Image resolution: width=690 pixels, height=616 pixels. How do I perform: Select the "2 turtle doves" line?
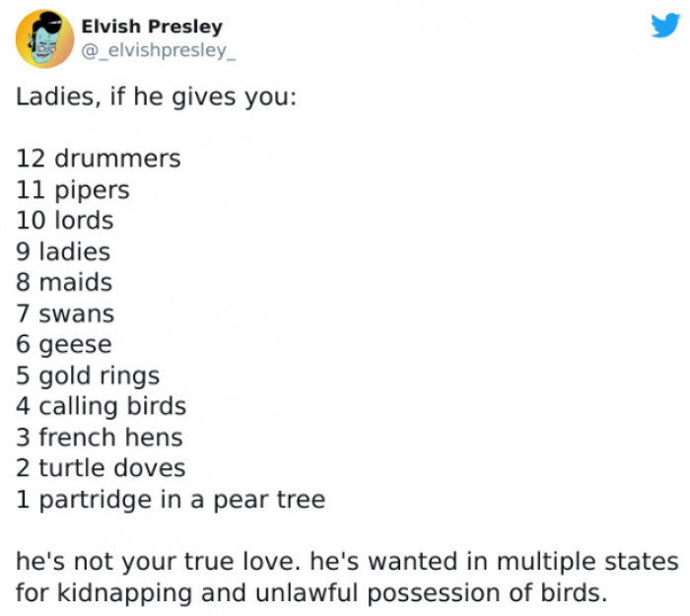101,468
